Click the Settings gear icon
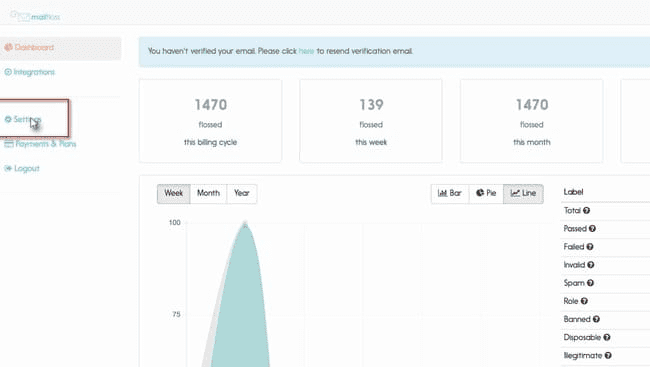650x367 pixels. [x=8, y=119]
